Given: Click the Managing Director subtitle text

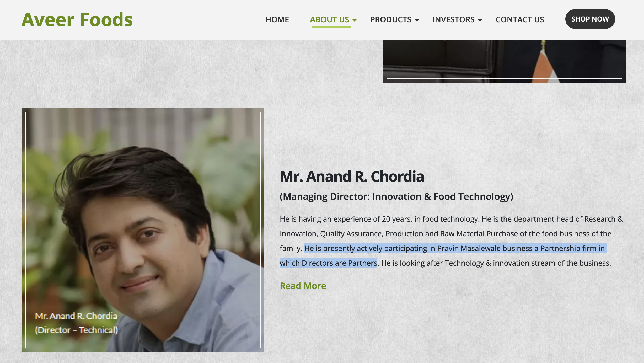Looking at the screenshot, I should (396, 196).
